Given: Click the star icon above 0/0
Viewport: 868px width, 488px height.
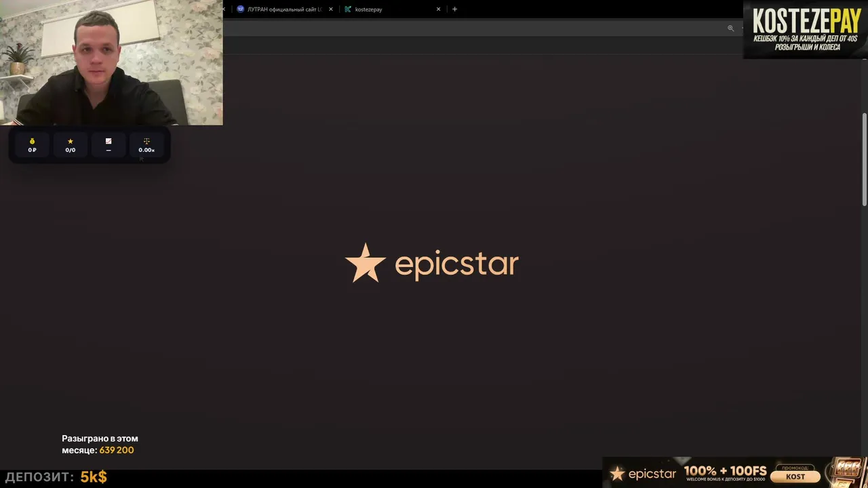Looking at the screenshot, I should tap(70, 141).
